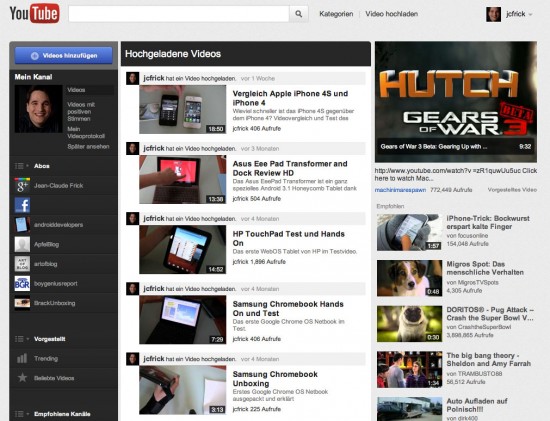Click inside the YouTube search field
Image resolution: width=550 pixels, height=421 pixels.
point(179,14)
